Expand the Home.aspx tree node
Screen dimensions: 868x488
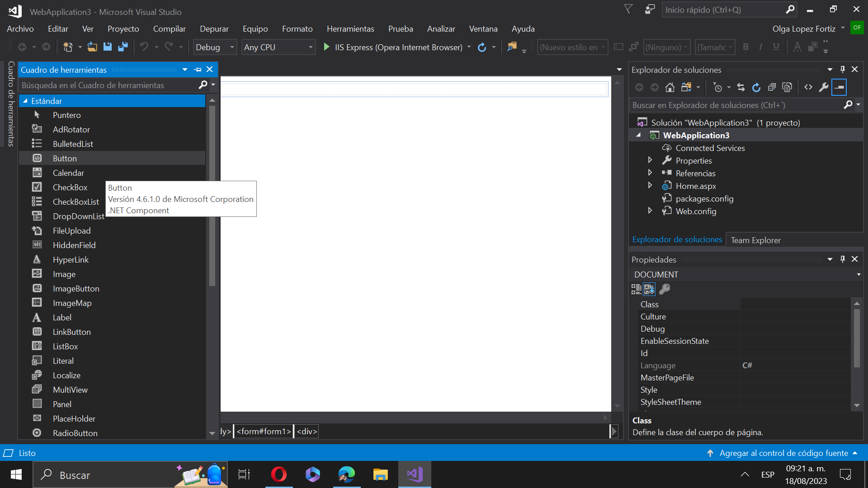650,186
